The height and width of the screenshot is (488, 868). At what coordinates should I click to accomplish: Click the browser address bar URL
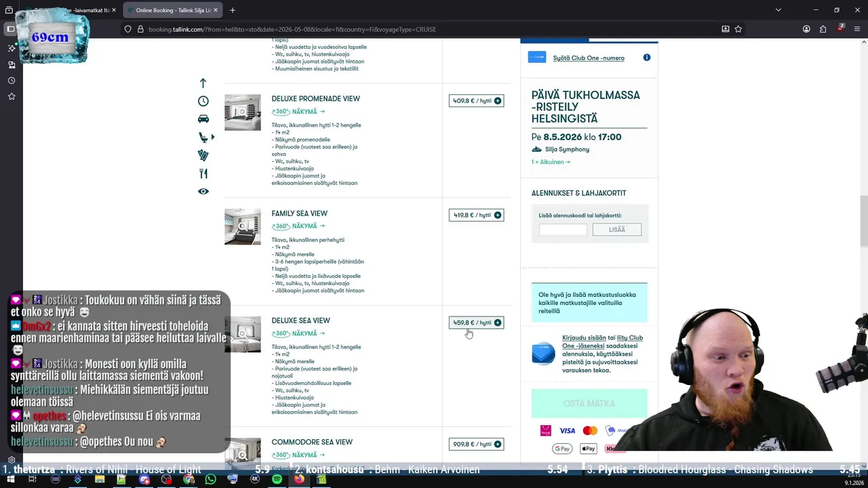(292, 29)
